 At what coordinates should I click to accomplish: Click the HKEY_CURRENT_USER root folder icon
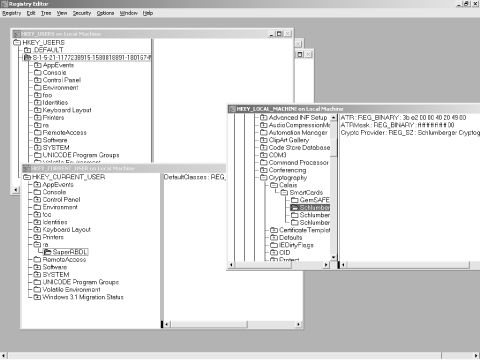[27, 177]
